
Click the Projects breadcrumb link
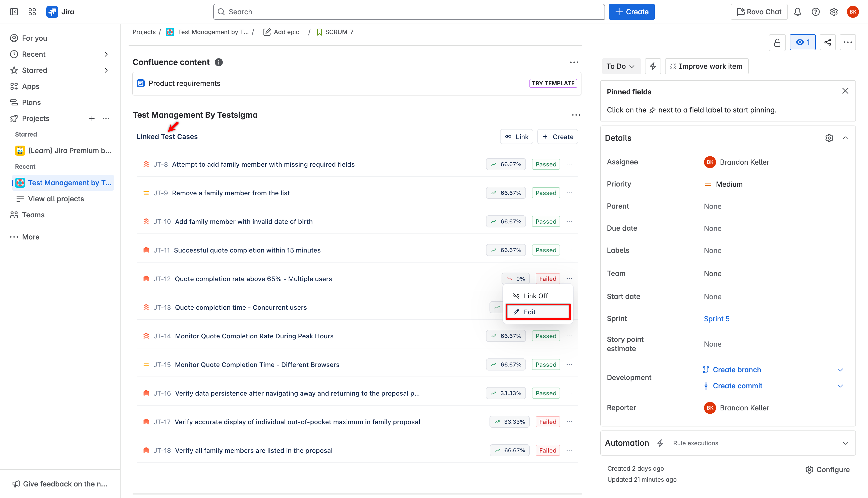click(x=144, y=32)
